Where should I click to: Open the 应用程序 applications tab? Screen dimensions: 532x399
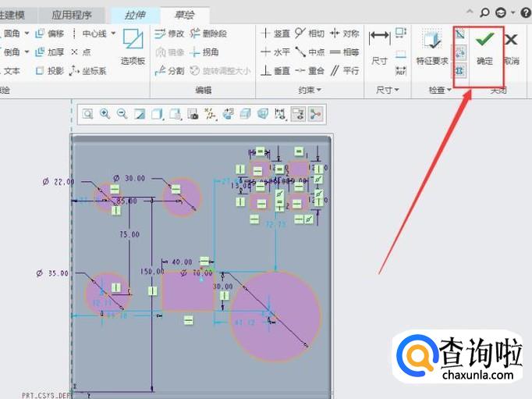72,16
